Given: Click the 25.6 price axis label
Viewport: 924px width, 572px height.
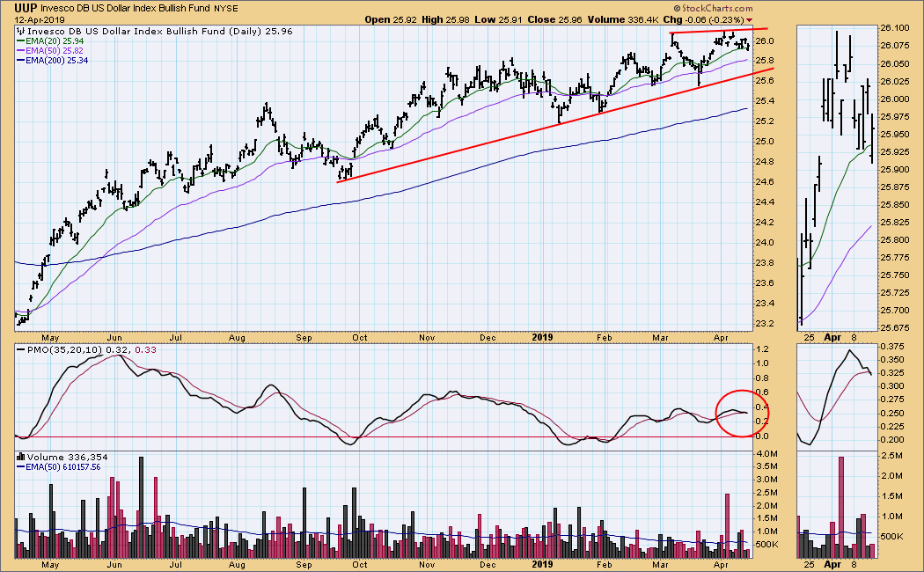Looking at the screenshot, I should (765, 81).
